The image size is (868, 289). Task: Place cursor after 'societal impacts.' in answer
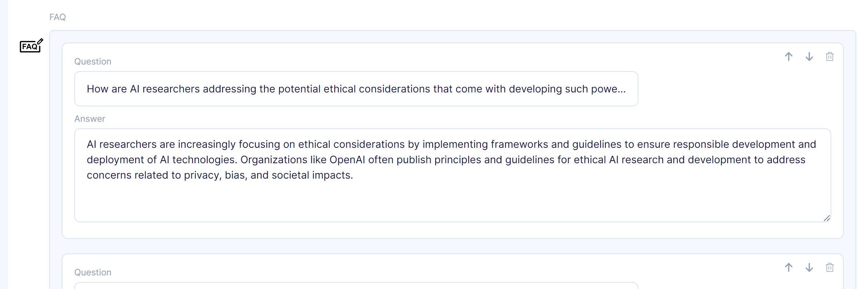coord(353,175)
